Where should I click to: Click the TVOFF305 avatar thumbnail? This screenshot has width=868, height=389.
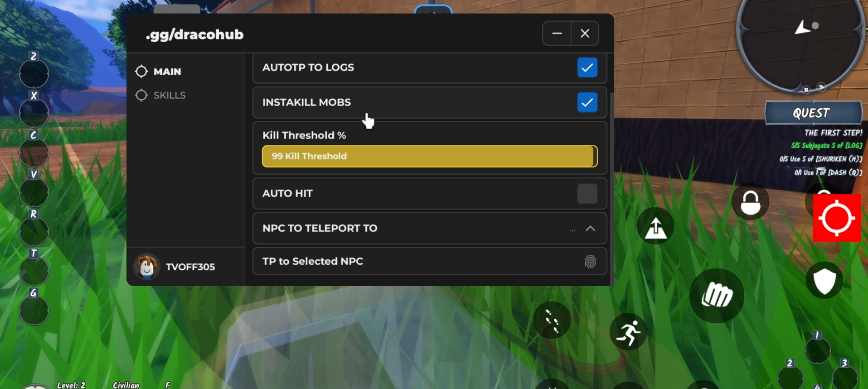[x=146, y=267]
